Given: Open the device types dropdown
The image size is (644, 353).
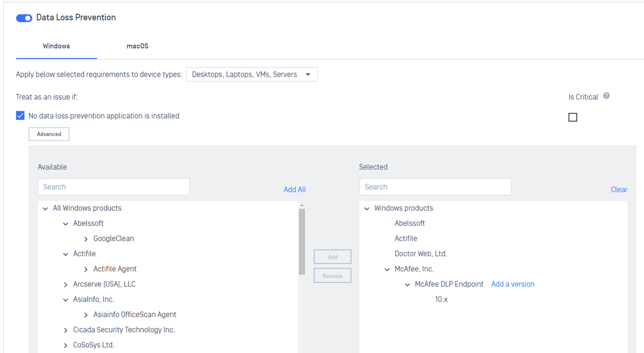Looking at the screenshot, I should click(252, 74).
